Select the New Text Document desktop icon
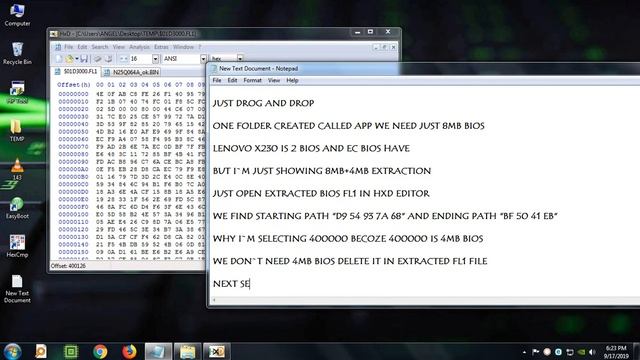Screen dimensions: 640x360 (17, 289)
